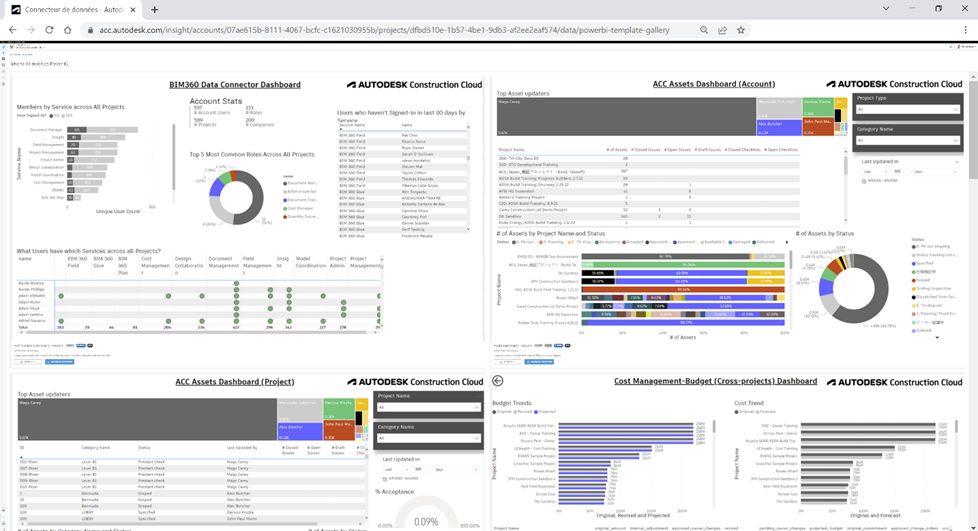Open the tab search chevron

pyautogui.click(x=886, y=9)
